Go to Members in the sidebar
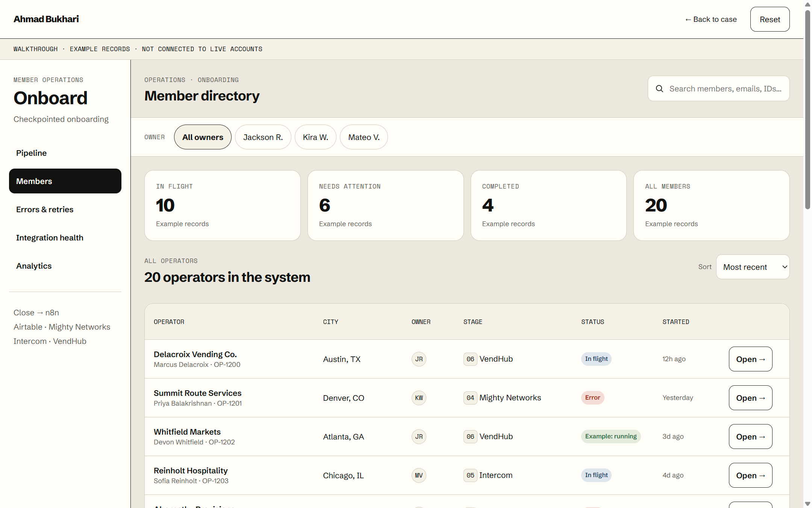 tap(65, 181)
